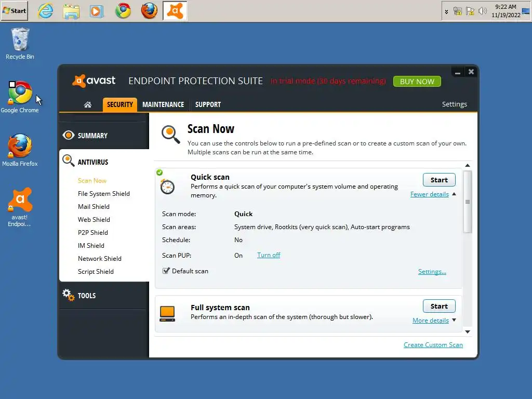Screen dimensions: 532x399
Task: Click the network tray icon
Action: (x=458, y=11)
